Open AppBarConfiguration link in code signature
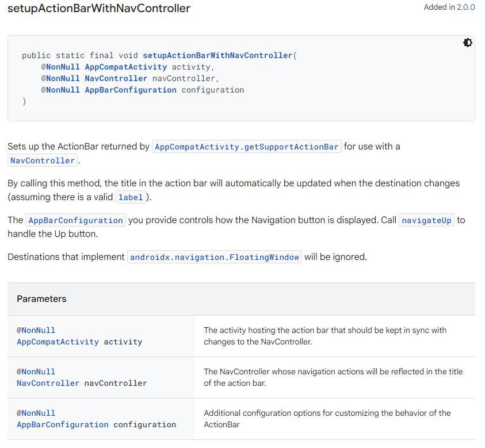The width and height of the screenshot is (485, 448). 131,90
